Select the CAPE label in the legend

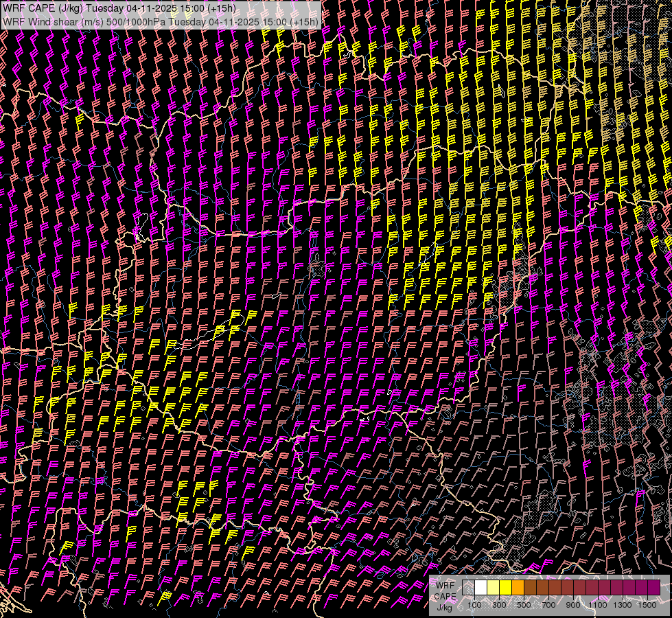[x=445, y=596]
